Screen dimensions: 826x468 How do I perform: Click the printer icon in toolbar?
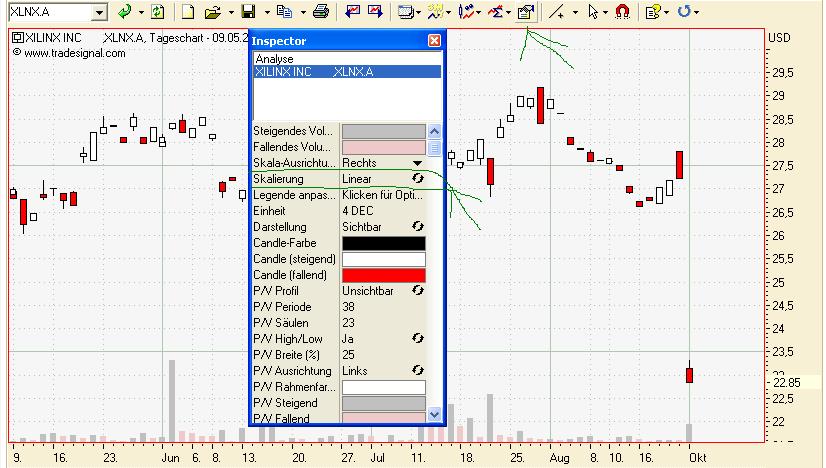click(321, 12)
